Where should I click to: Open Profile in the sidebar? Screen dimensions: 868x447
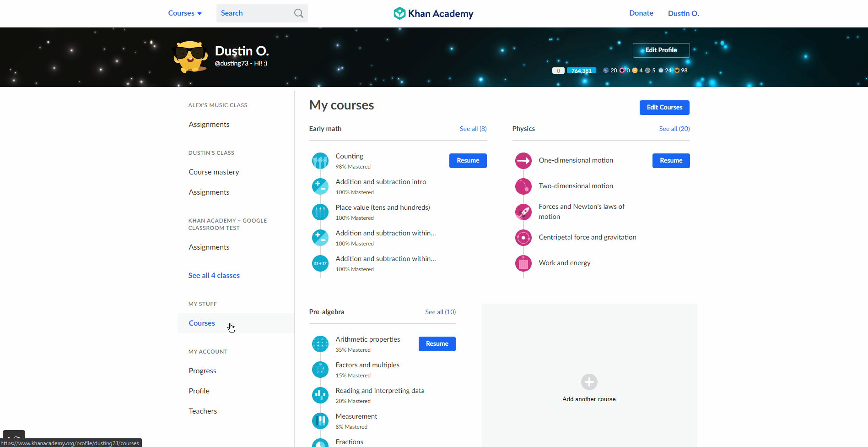(x=199, y=391)
